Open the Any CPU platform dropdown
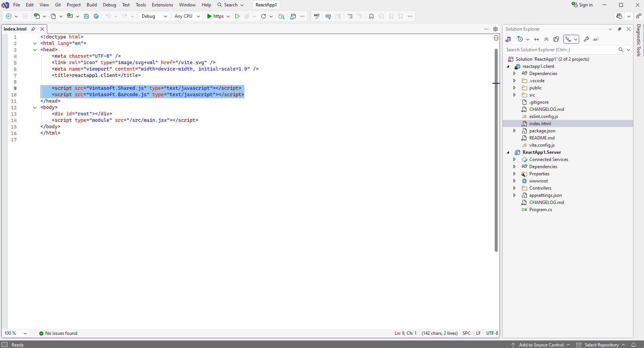Screen dimensions: 644x348 tap(187, 16)
